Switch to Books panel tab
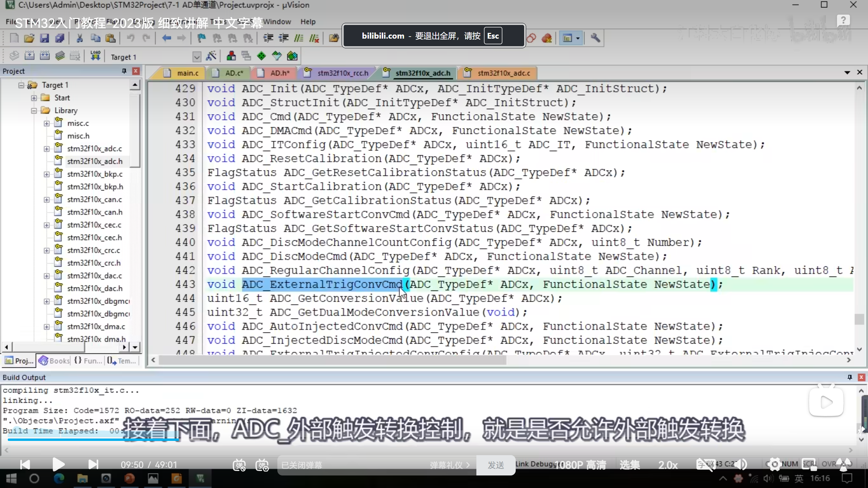Viewport: 868px width, 488px height. pos(54,361)
